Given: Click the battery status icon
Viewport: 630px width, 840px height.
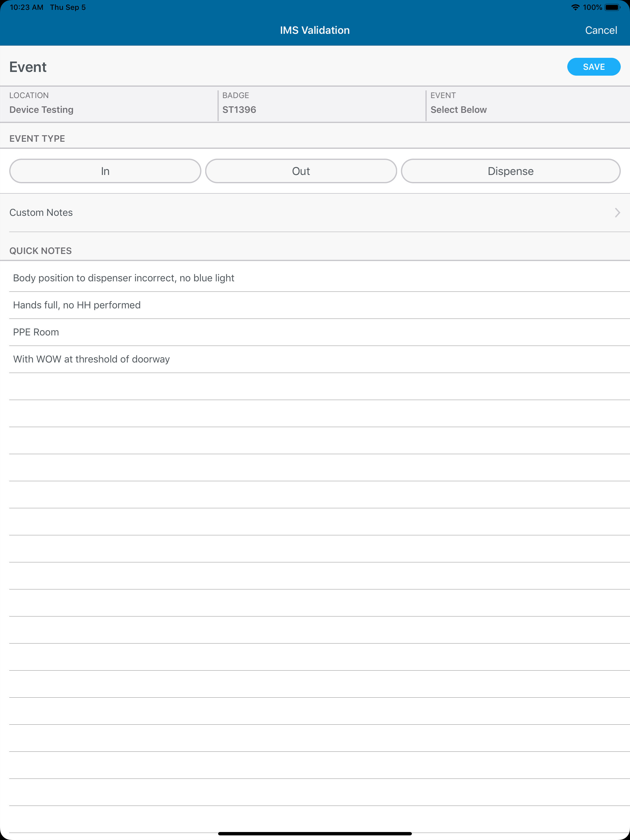Looking at the screenshot, I should (612, 7).
